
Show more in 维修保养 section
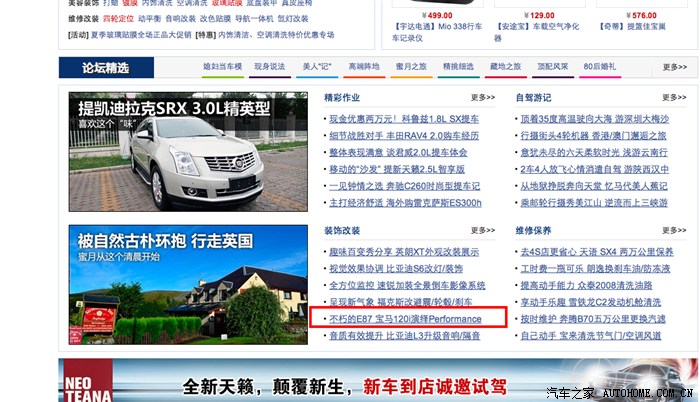pyautogui.click(x=674, y=230)
